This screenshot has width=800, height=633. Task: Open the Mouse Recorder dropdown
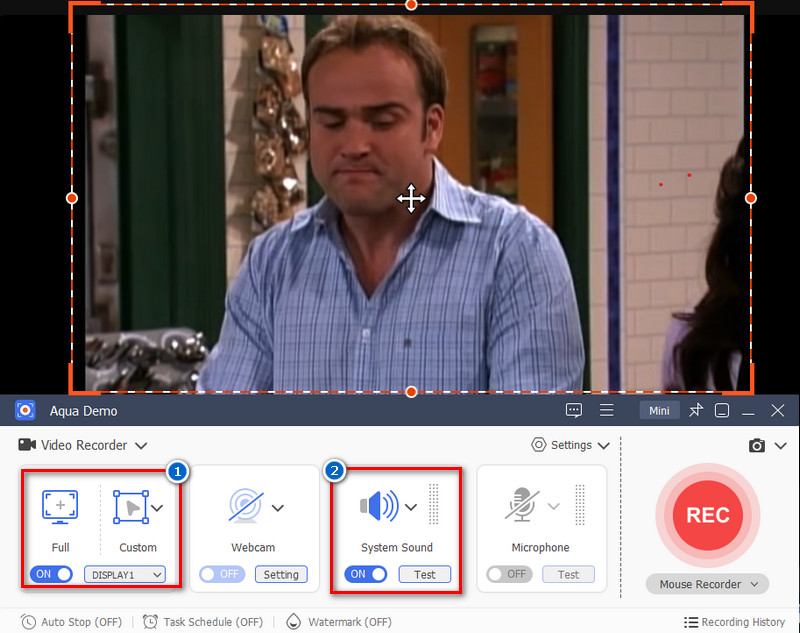click(x=706, y=584)
